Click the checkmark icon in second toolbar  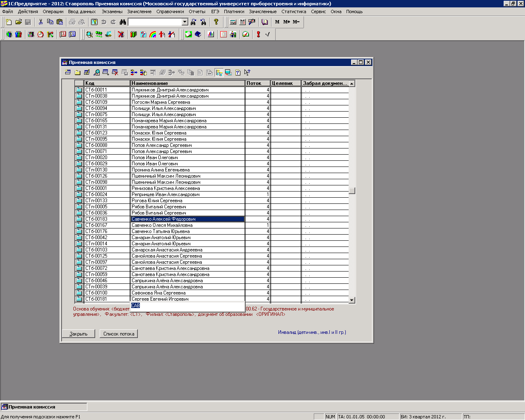coord(268,34)
